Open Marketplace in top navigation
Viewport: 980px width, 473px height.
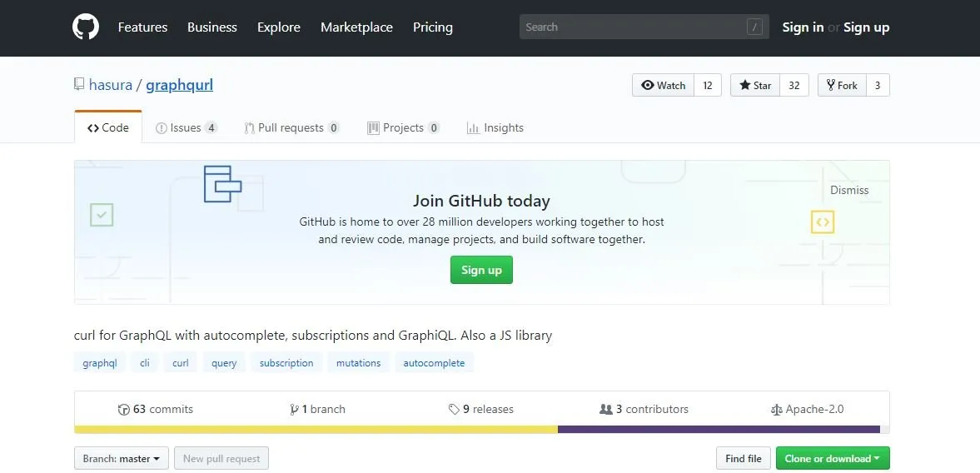[x=357, y=27]
